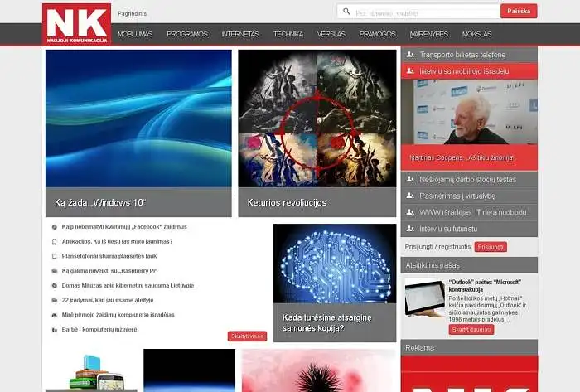The height and width of the screenshot is (392, 580).
Task: Click the Skaityti visas button
Action: point(247,336)
